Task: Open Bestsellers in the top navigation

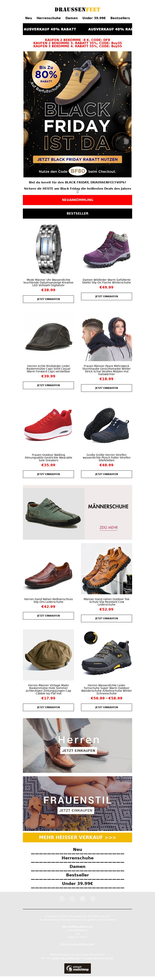Action: (120, 18)
